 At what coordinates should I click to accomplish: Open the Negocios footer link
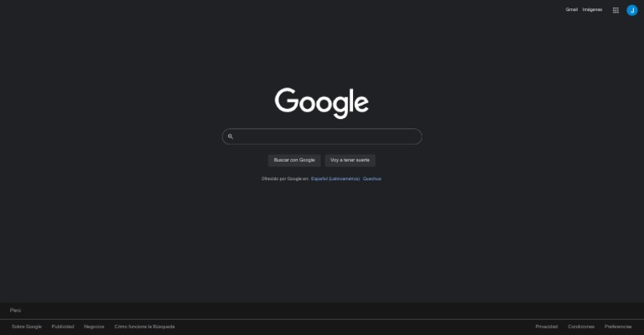94,327
